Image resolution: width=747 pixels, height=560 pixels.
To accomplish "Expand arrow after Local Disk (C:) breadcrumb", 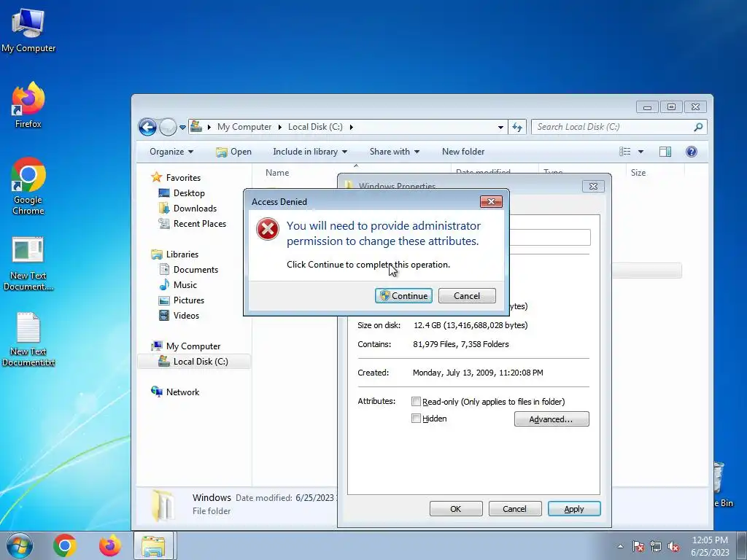I will (351, 127).
